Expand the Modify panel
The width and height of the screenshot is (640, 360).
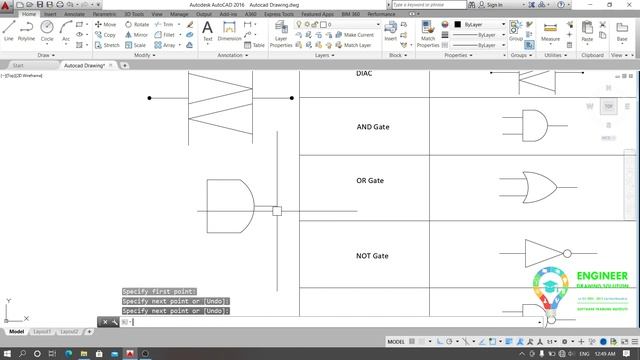(x=145, y=55)
